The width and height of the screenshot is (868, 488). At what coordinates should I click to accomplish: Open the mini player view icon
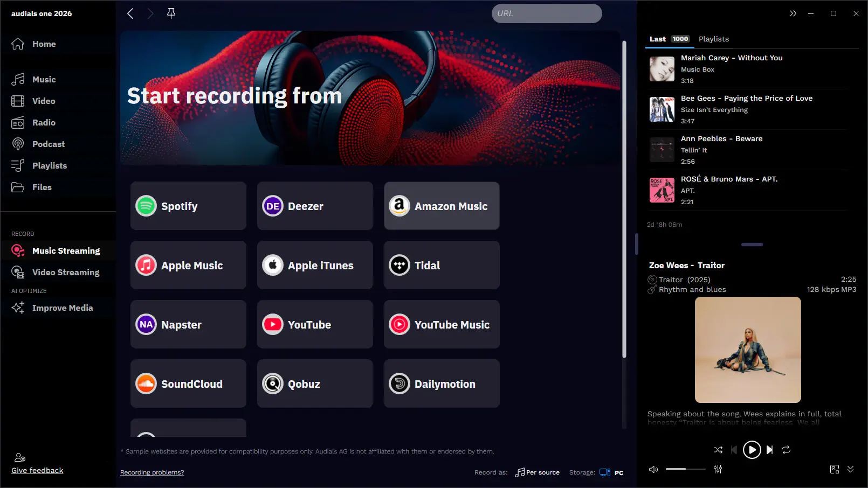[835, 470]
